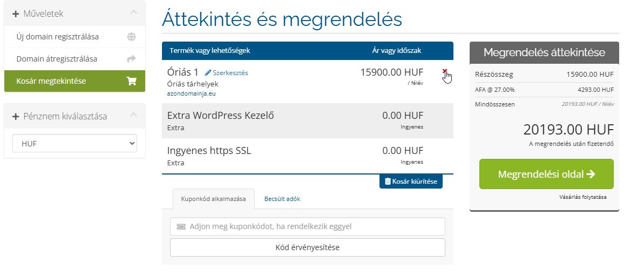Screen dimensions: 644x275
Task: Proceed via the green Megrendelési oldal button
Action: click(x=546, y=174)
